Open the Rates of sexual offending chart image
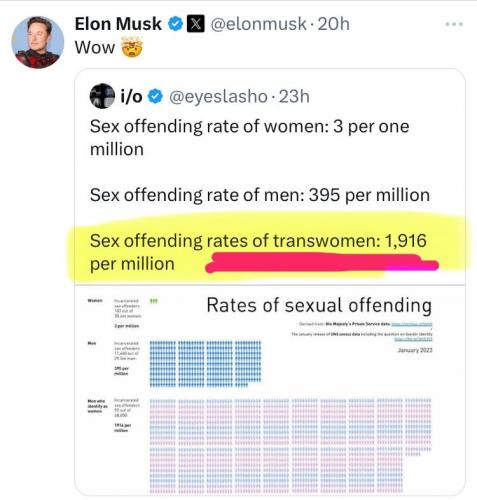477x500 pixels. tap(269, 390)
